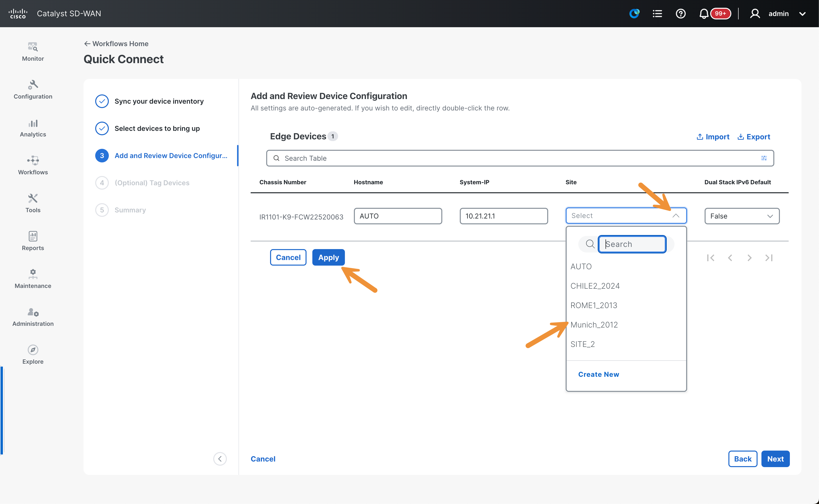
Task: Go to first page of table
Action: pos(710,258)
